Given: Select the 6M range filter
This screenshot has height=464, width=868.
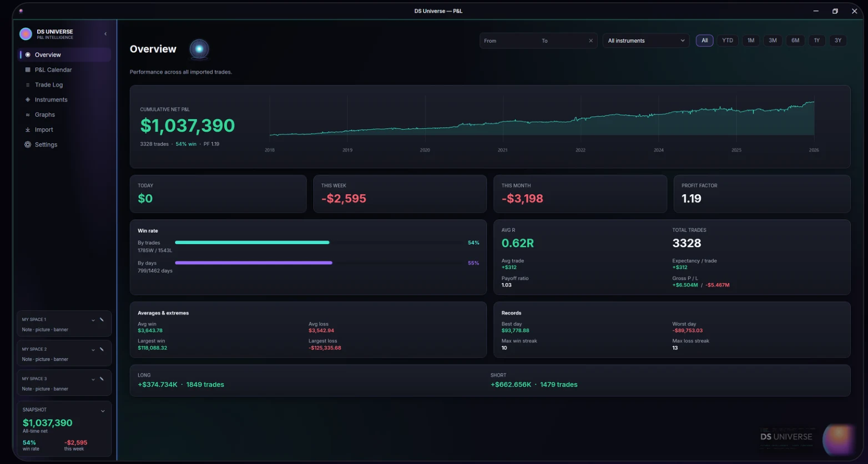Looking at the screenshot, I should 795,41.
